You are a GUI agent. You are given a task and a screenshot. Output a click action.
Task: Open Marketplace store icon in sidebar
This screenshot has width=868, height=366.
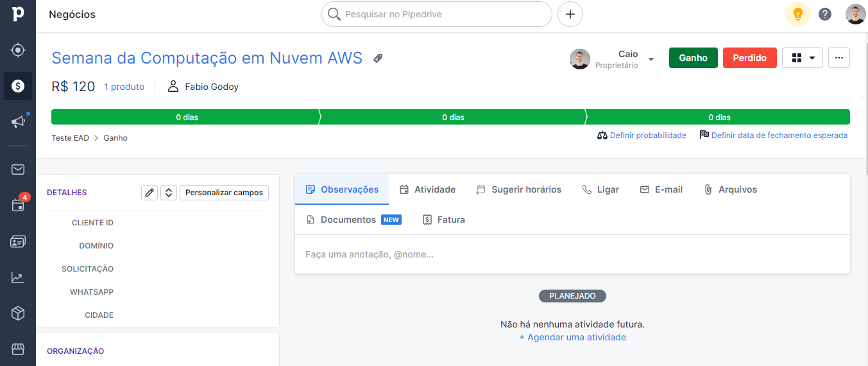pos(18,349)
